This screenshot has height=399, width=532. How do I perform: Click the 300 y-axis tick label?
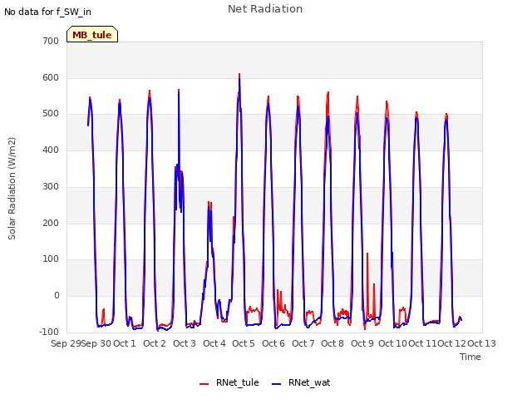51,186
